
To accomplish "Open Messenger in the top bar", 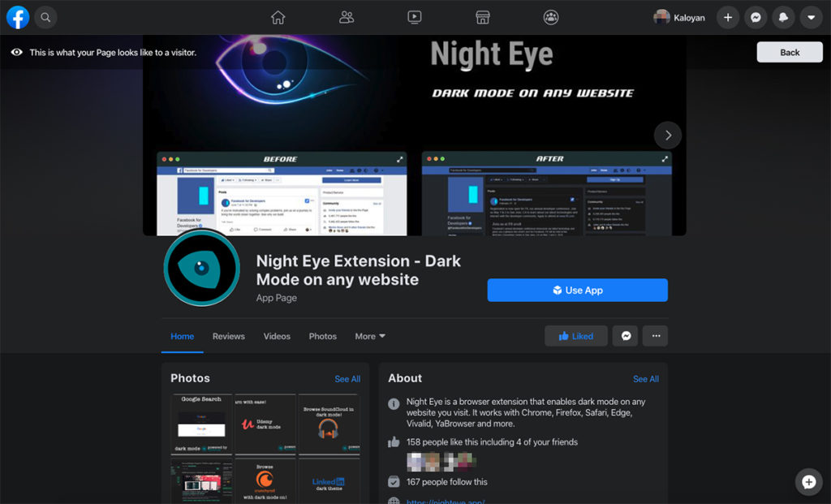I will coord(756,18).
